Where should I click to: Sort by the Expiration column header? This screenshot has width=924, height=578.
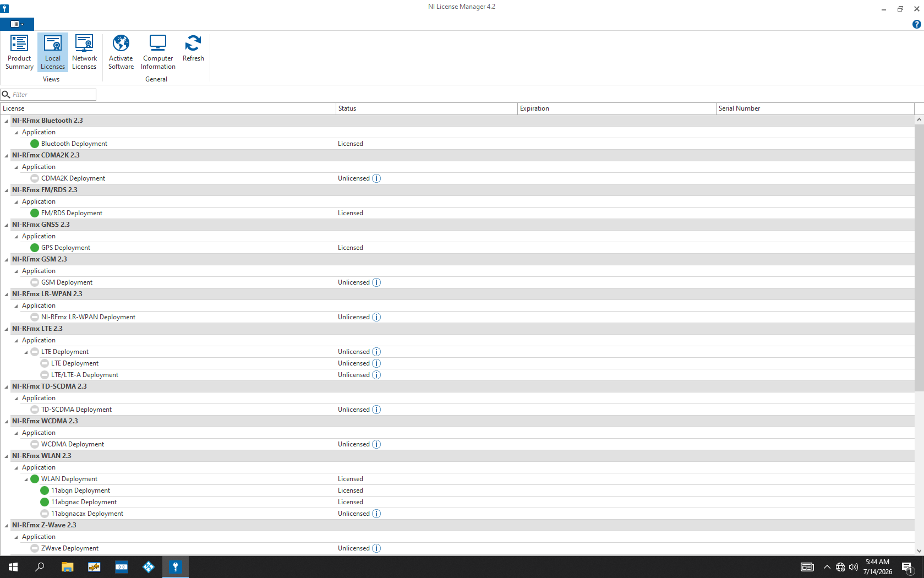[616, 108]
